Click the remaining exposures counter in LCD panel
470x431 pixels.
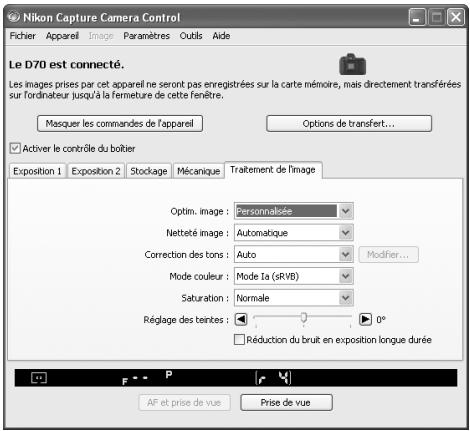coord(273,378)
